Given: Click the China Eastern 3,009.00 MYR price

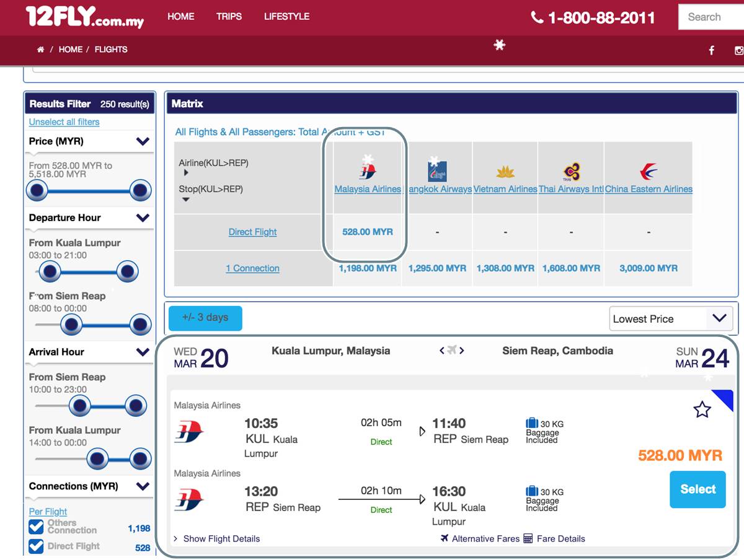Looking at the screenshot, I should [649, 268].
